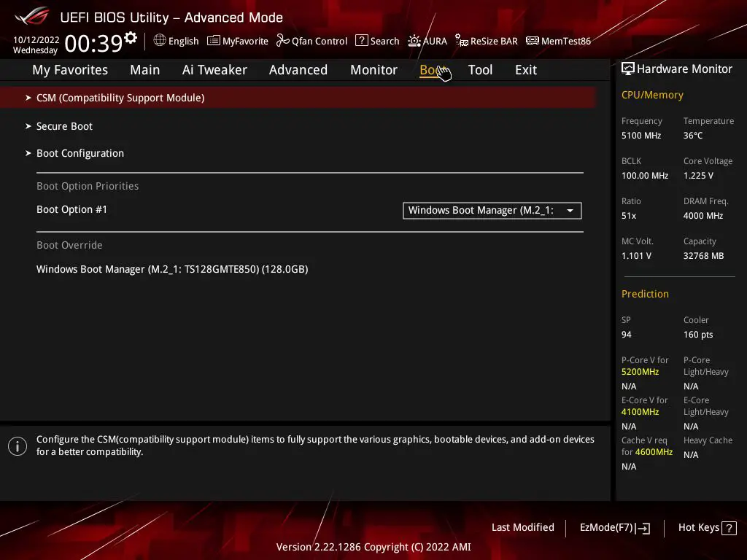Click the EzMode exit arrow icon
Viewport: 747px width, 560px height.
click(x=643, y=528)
